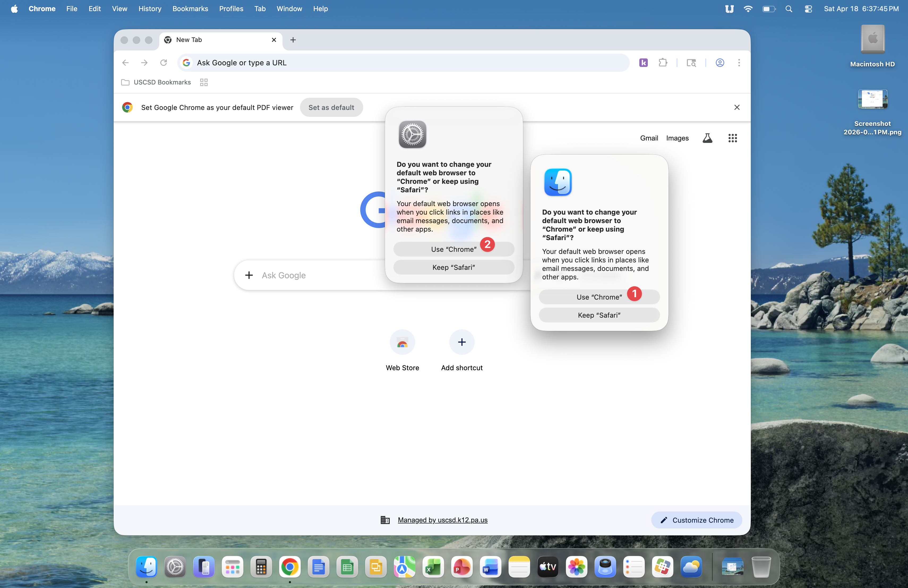Open the History menu
The height and width of the screenshot is (588, 908).
tap(149, 9)
